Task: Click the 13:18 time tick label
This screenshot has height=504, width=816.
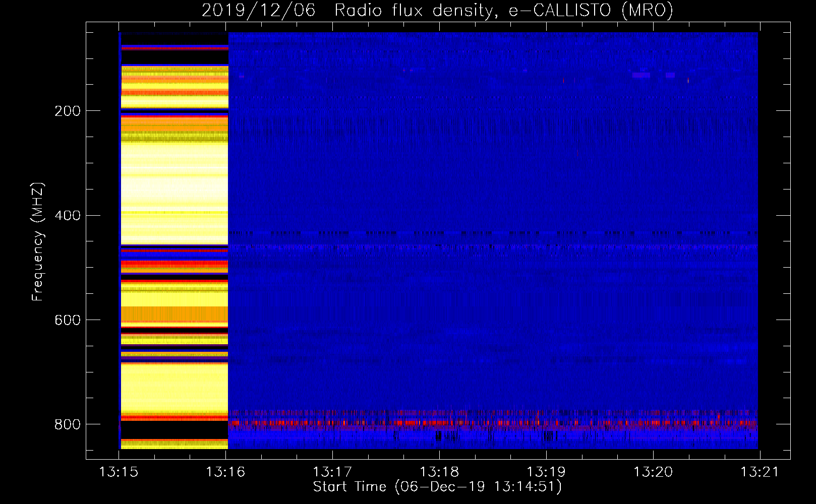Action: [439, 472]
